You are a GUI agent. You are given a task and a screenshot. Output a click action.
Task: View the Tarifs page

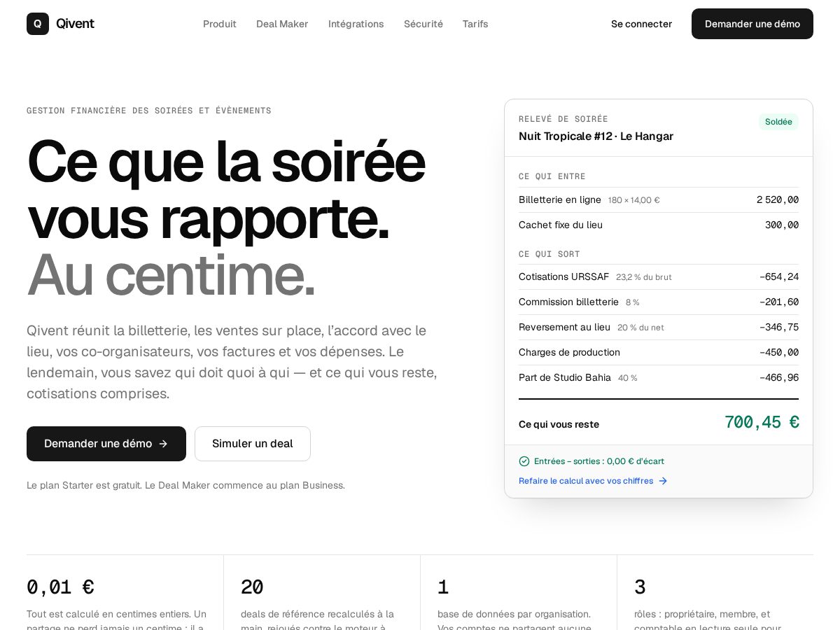point(475,24)
